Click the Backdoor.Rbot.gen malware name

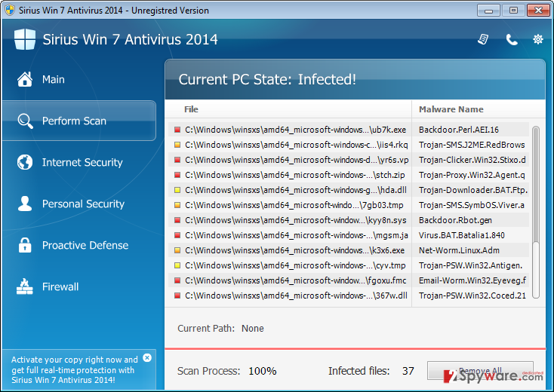(455, 220)
